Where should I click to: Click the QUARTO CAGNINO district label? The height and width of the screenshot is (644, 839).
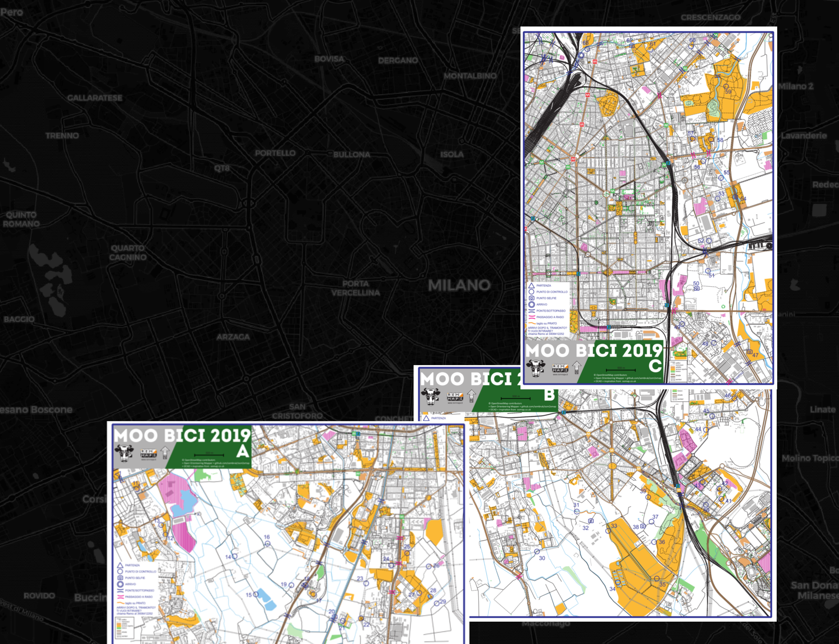pos(128,253)
